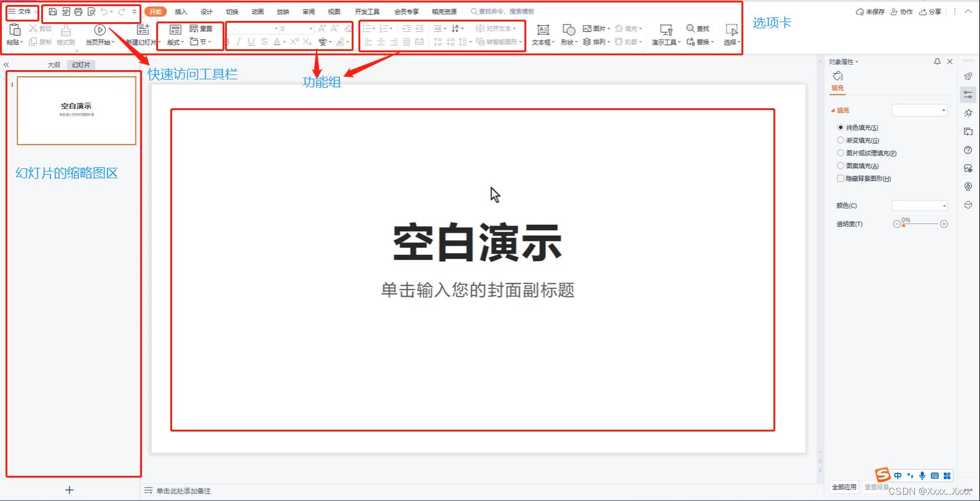Expand quick access toolbar customize arrow

(x=135, y=12)
